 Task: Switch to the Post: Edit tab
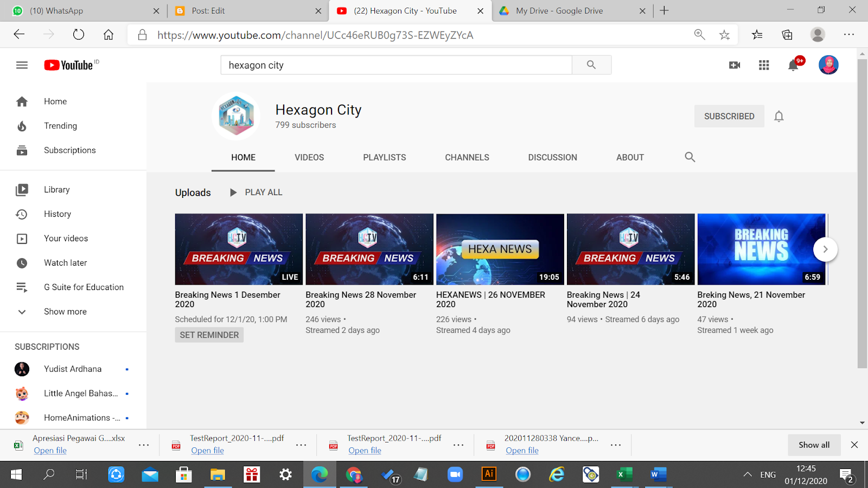(247, 11)
